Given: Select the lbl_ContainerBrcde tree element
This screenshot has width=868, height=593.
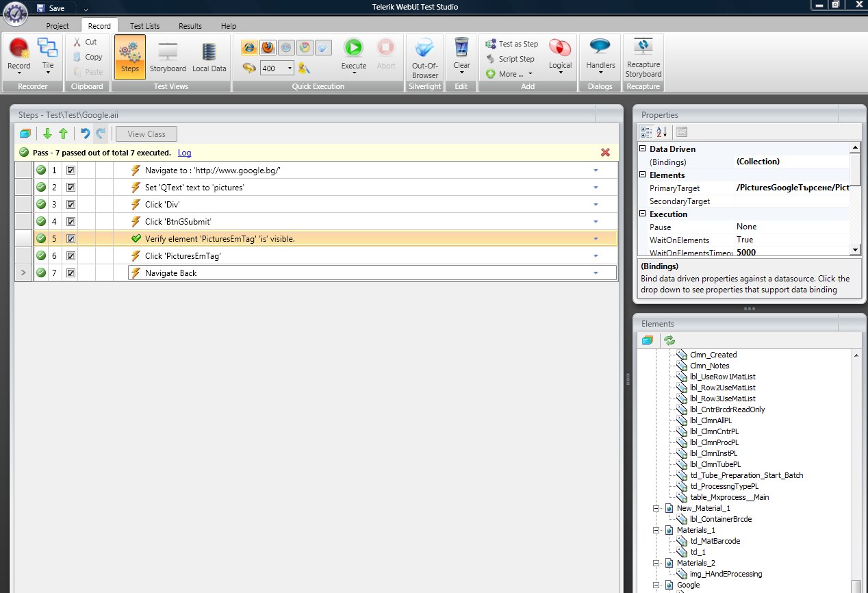Looking at the screenshot, I should [x=721, y=519].
